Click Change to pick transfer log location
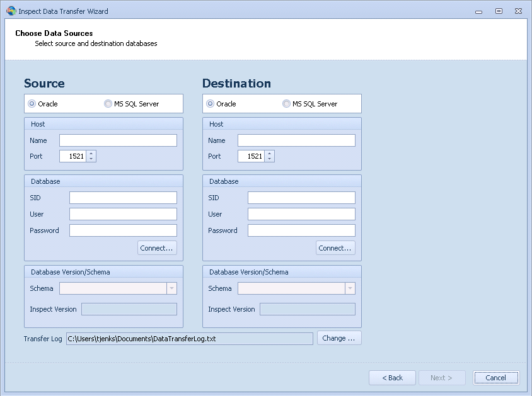 pyautogui.click(x=339, y=338)
